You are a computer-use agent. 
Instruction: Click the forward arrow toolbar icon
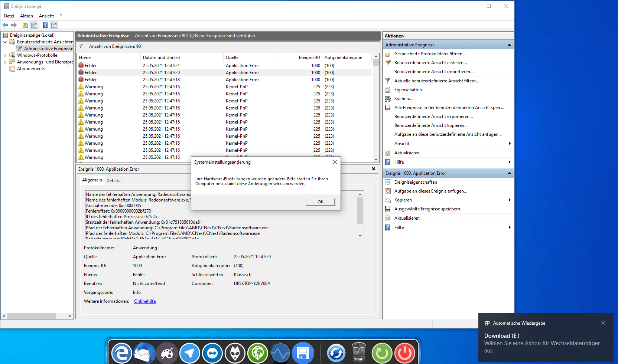[x=14, y=25]
